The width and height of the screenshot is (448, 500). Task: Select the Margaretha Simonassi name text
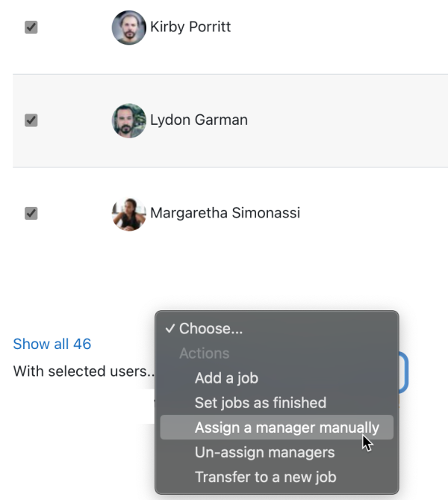(225, 213)
